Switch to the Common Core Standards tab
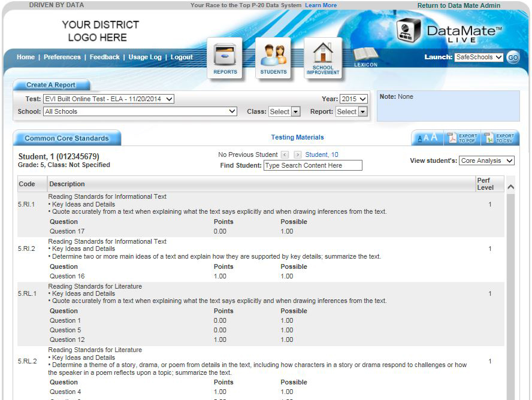Screen dimensions: 532x400 [x=67, y=137]
